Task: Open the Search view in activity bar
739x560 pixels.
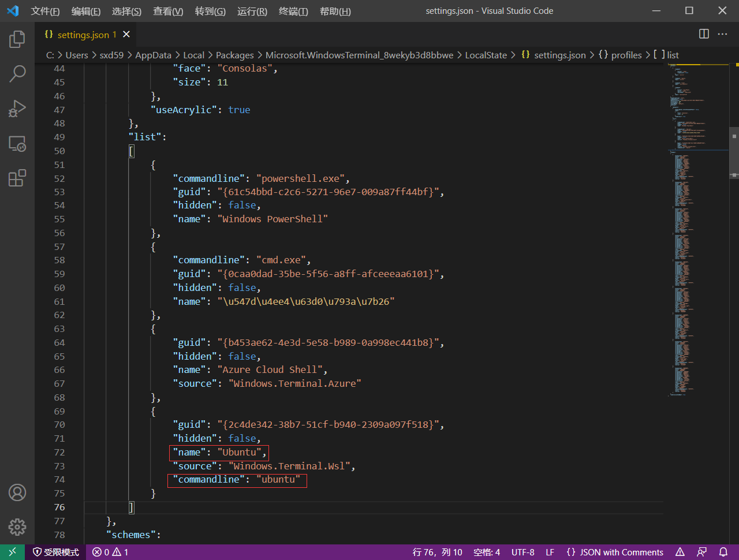Action: [17, 73]
